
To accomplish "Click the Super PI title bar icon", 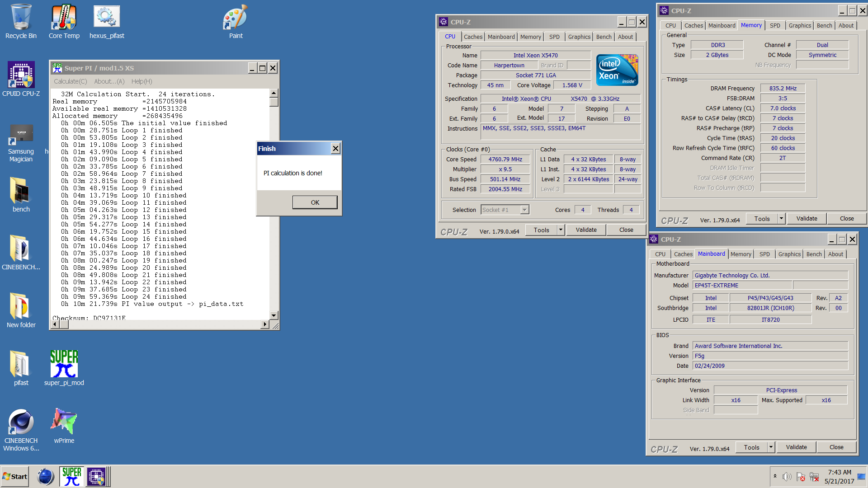I will (57, 68).
